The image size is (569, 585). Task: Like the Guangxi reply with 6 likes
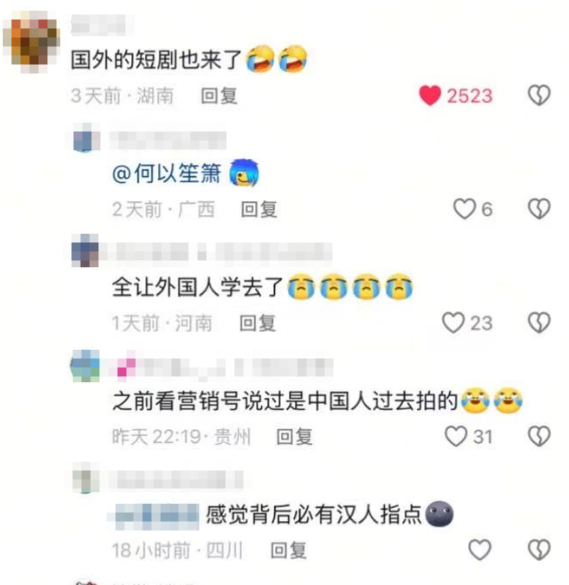pos(465,209)
